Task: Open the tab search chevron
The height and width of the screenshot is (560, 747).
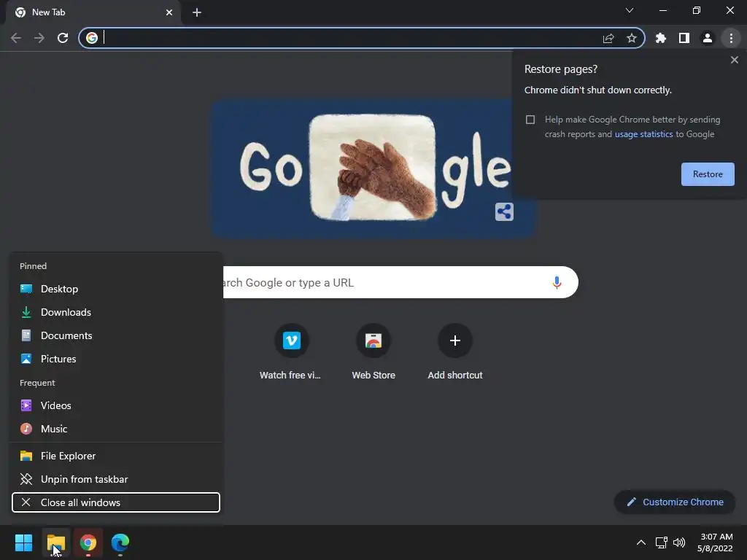Action: [x=630, y=10]
